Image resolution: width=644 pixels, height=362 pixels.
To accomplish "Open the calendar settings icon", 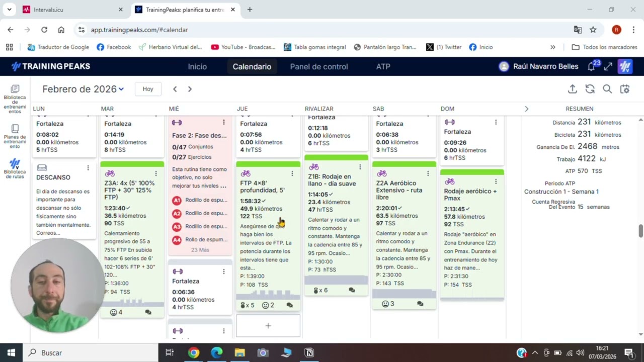I will 625,89.
